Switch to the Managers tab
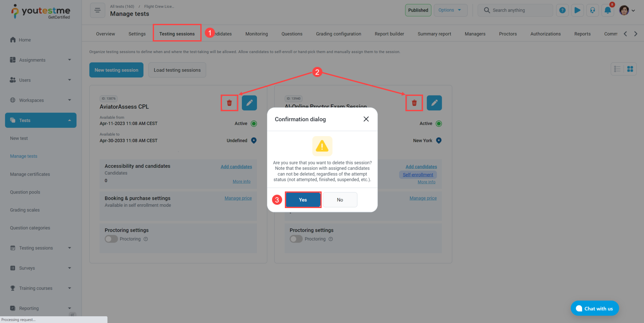The height and width of the screenshot is (323, 644). point(475,34)
